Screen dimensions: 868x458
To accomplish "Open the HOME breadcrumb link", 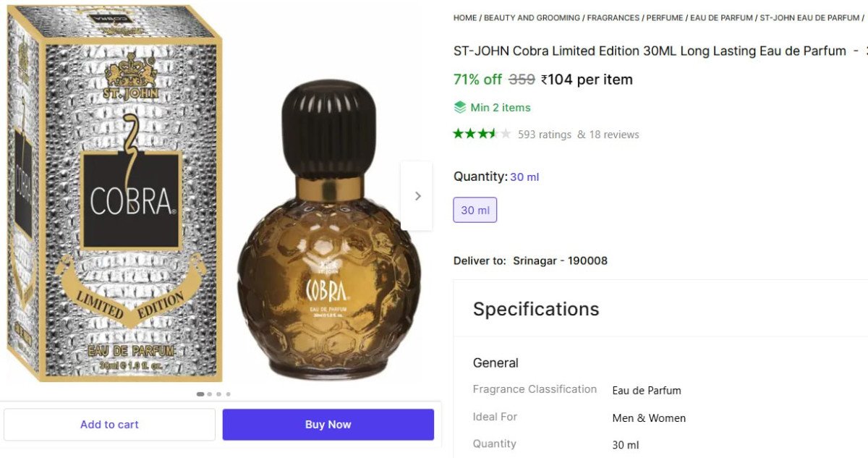I will (x=465, y=17).
